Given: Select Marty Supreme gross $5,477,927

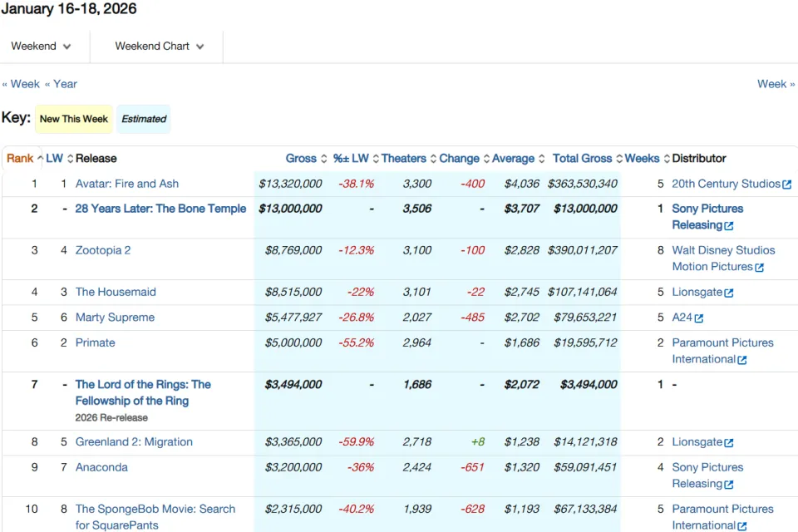Looking at the screenshot, I should tap(293, 318).
